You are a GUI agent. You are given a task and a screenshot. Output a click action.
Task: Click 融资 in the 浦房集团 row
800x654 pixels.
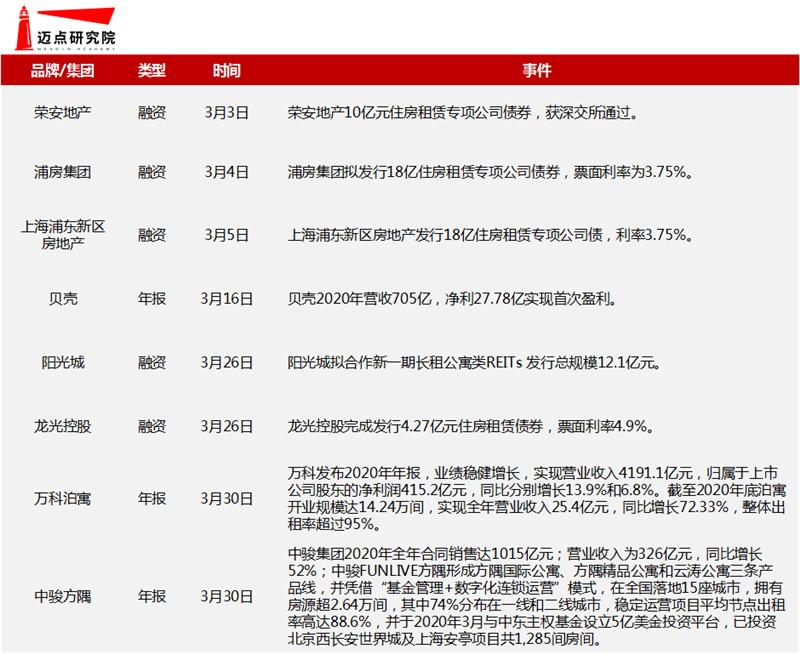click(x=152, y=172)
